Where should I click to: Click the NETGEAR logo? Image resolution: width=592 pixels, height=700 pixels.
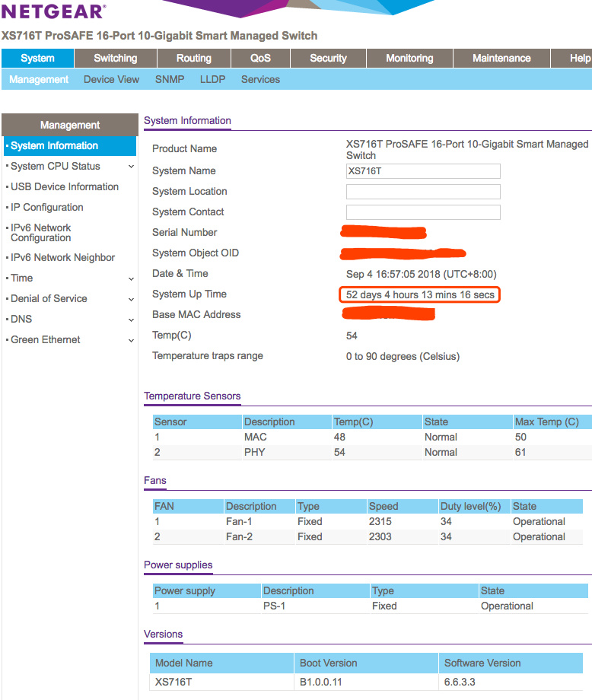53,11
